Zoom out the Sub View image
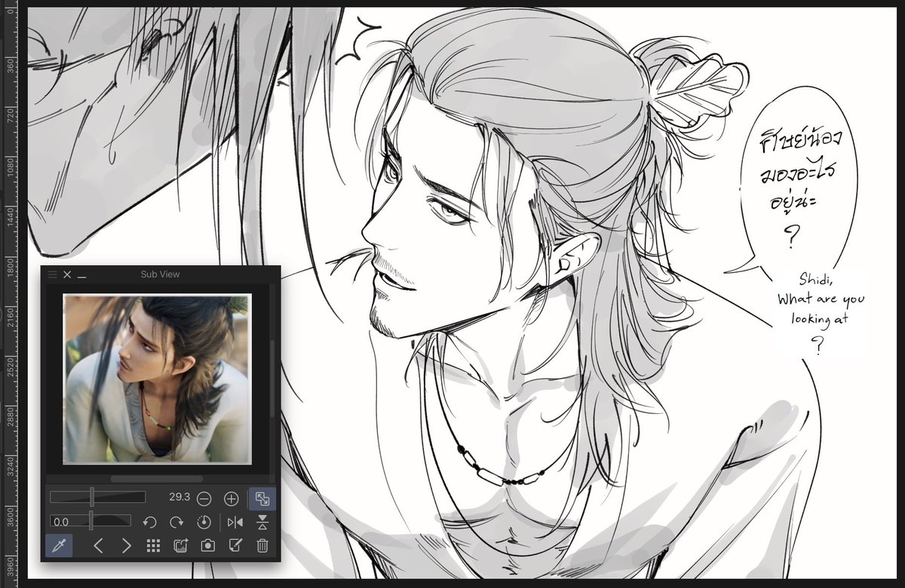The width and height of the screenshot is (905, 588). point(204,498)
